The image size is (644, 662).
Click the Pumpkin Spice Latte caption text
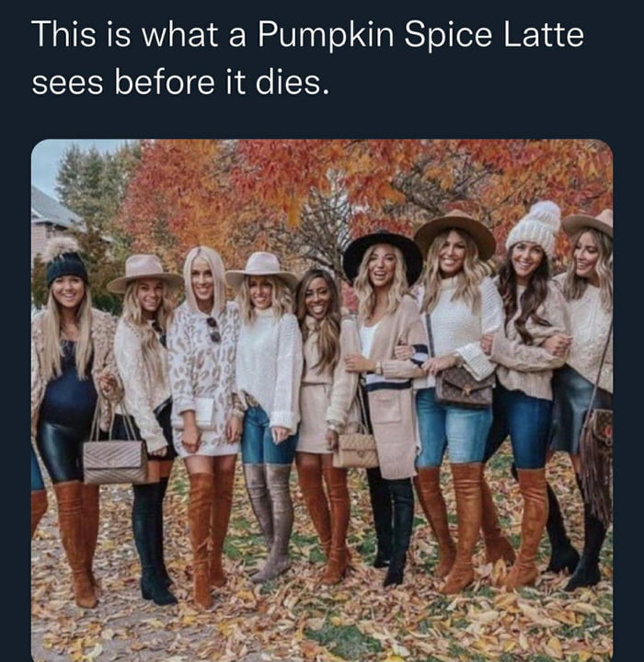(306, 36)
